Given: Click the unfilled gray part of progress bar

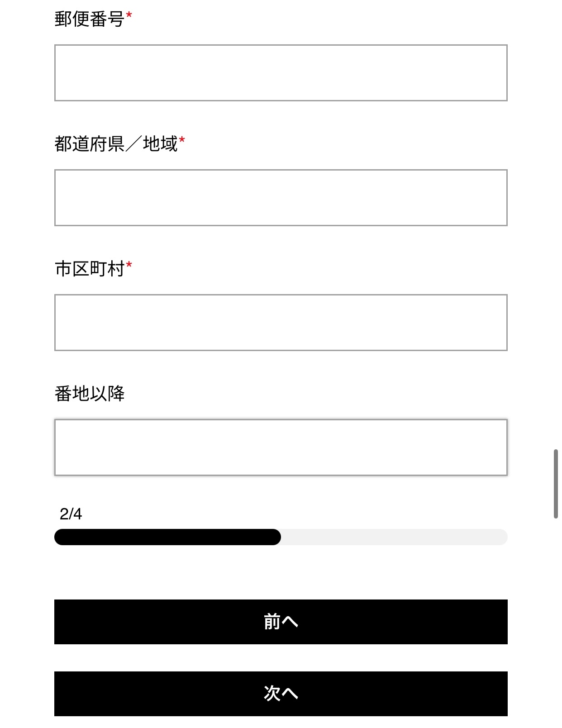Looking at the screenshot, I should (394, 537).
